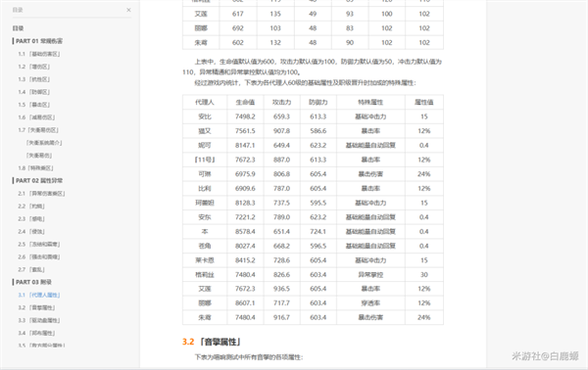Select HP value 7498.2
The height and width of the screenshot is (370, 588).
[245, 116]
